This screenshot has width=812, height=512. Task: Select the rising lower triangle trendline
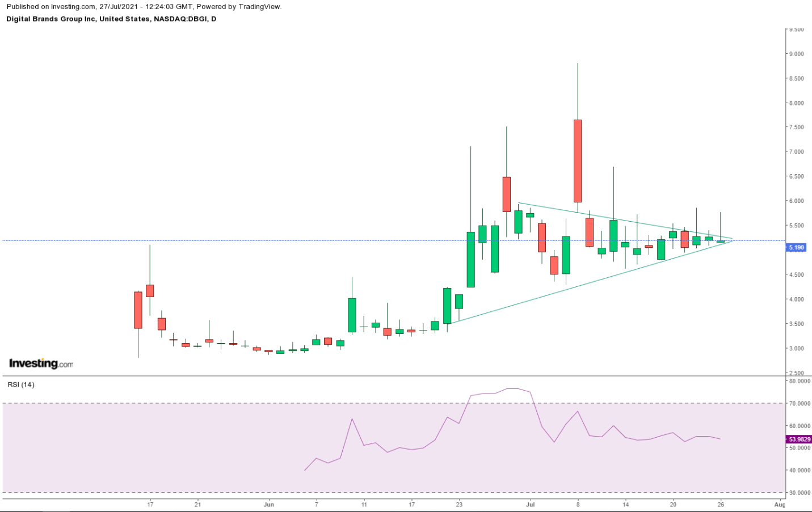pos(590,282)
